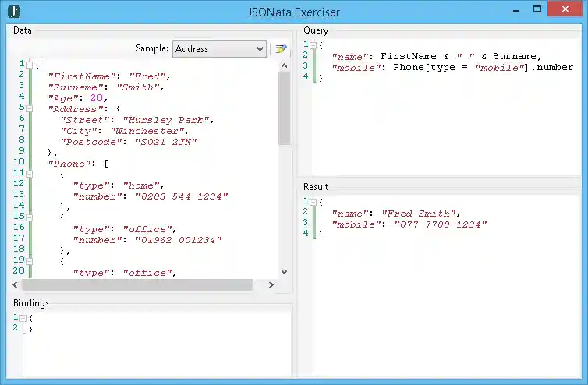The image size is (588, 385).
Task: Collapse the Query object fold on line 1
Action: 313,45
